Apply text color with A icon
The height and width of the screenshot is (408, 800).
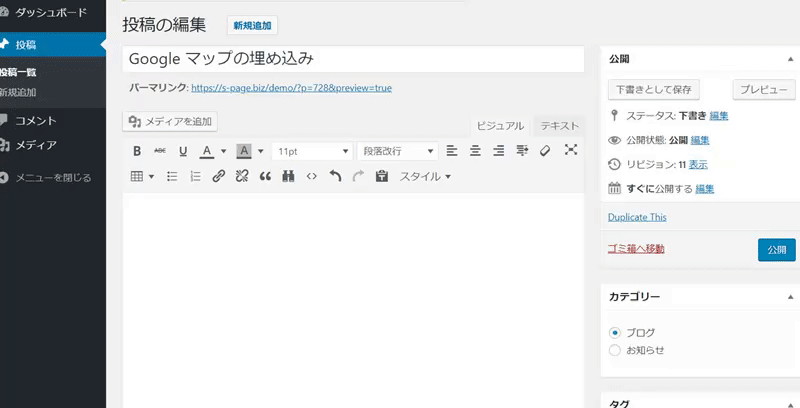click(x=207, y=151)
